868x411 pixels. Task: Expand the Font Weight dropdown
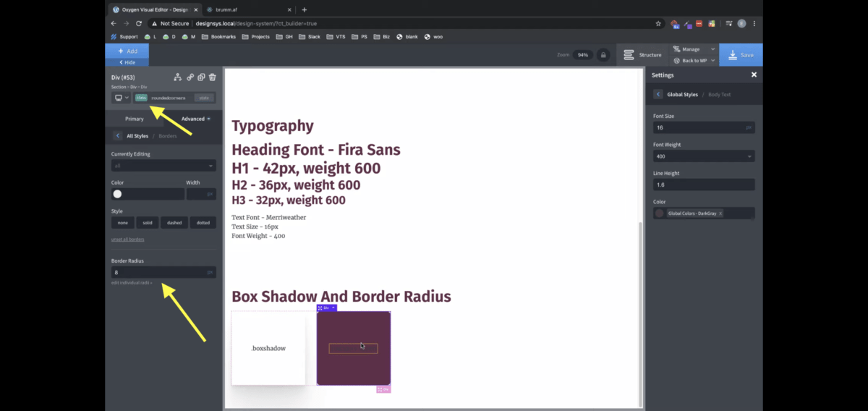pos(703,156)
